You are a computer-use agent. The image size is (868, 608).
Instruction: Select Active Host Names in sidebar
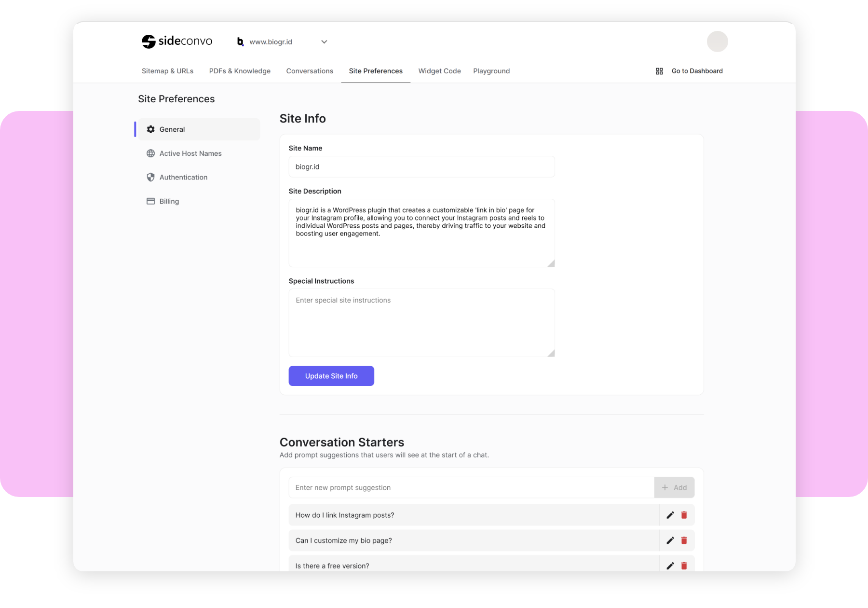click(190, 153)
